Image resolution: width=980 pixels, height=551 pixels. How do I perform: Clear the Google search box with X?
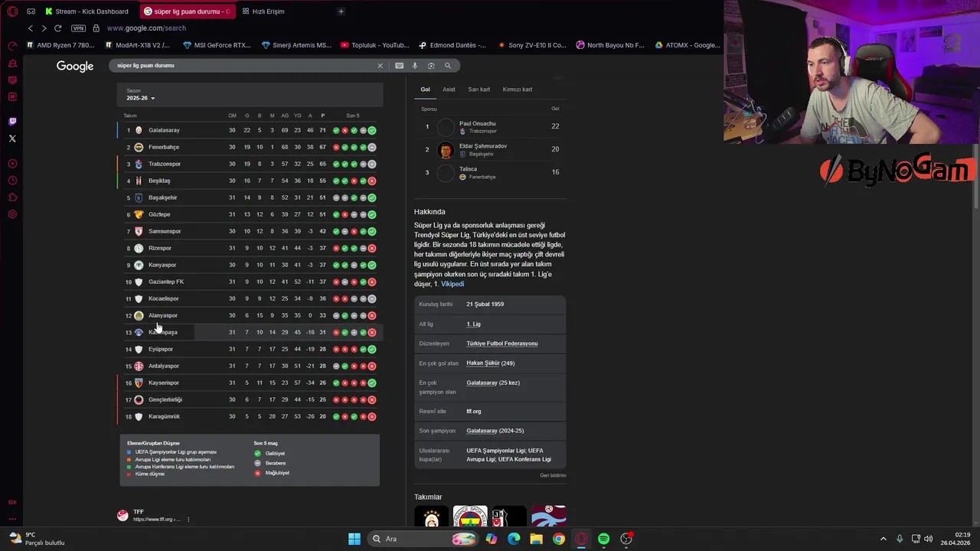[380, 66]
